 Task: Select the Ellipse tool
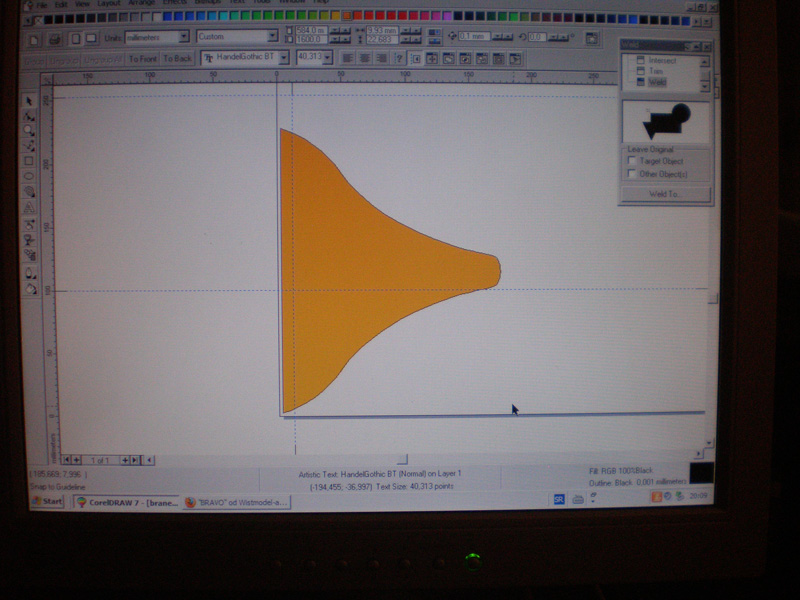coord(30,176)
